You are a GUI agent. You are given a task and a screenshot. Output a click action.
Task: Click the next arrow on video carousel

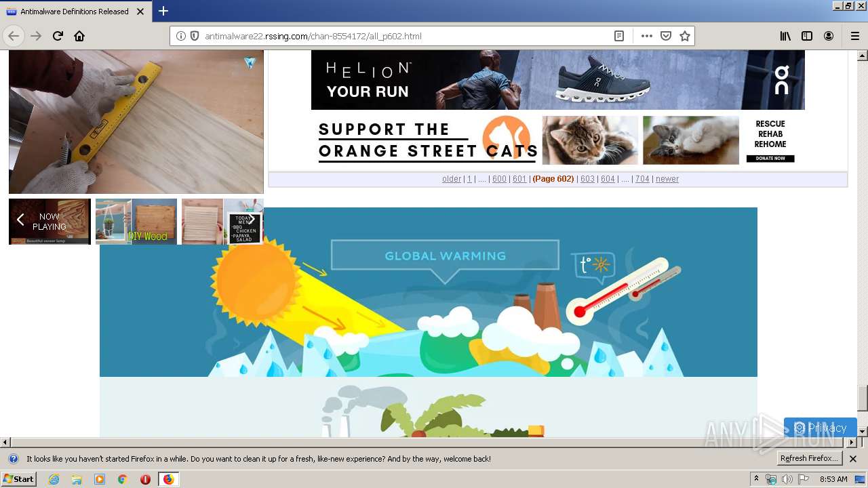(x=252, y=220)
